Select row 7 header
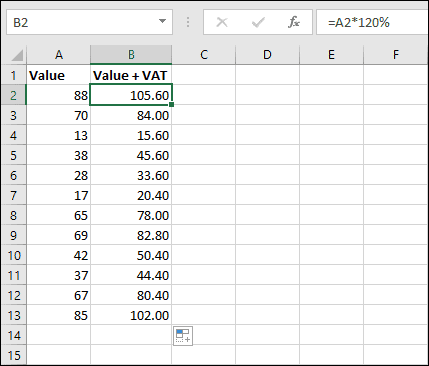429x366 pixels. click(x=14, y=195)
